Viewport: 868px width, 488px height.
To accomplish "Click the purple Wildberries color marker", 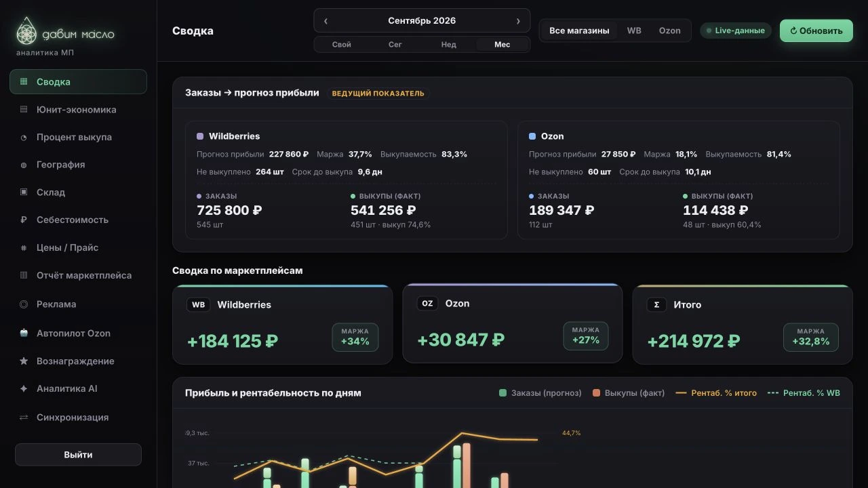I will click(x=200, y=136).
